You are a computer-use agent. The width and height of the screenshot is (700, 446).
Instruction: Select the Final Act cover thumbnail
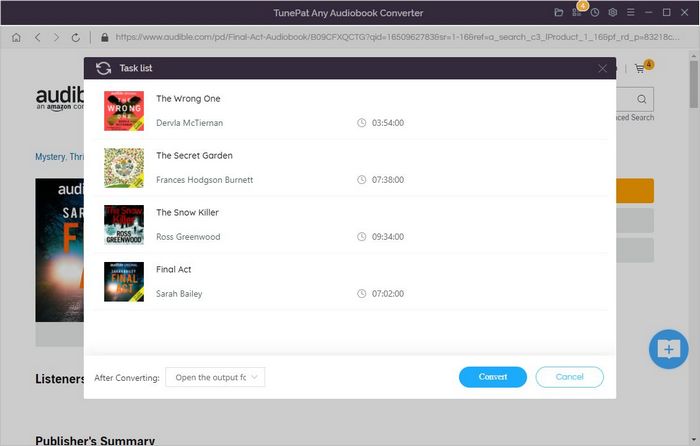tap(124, 282)
